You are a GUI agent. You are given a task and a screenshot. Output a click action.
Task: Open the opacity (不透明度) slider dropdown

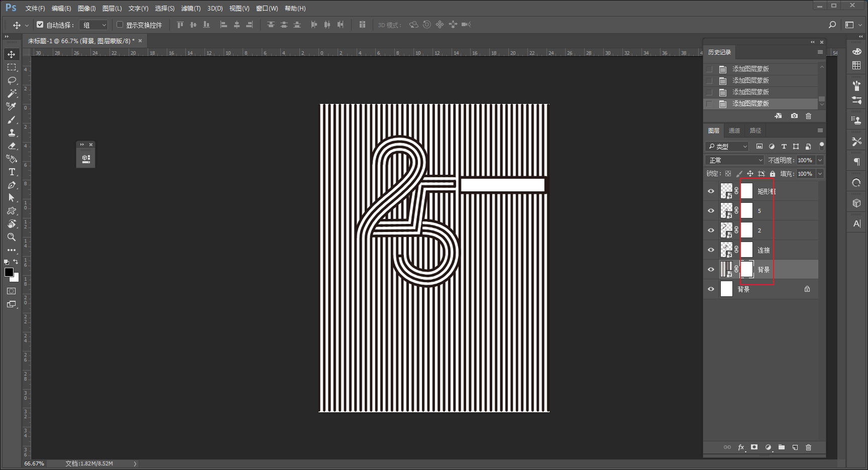coord(820,160)
